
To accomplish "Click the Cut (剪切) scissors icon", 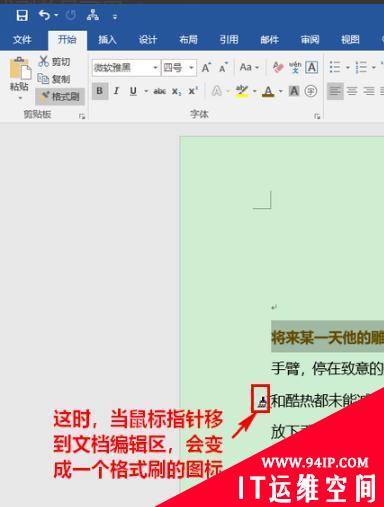I will [x=43, y=61].
